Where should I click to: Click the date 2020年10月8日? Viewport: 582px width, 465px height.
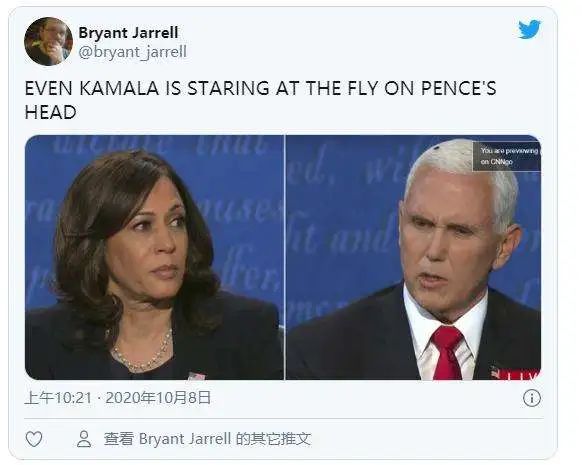tap(158, 398)
